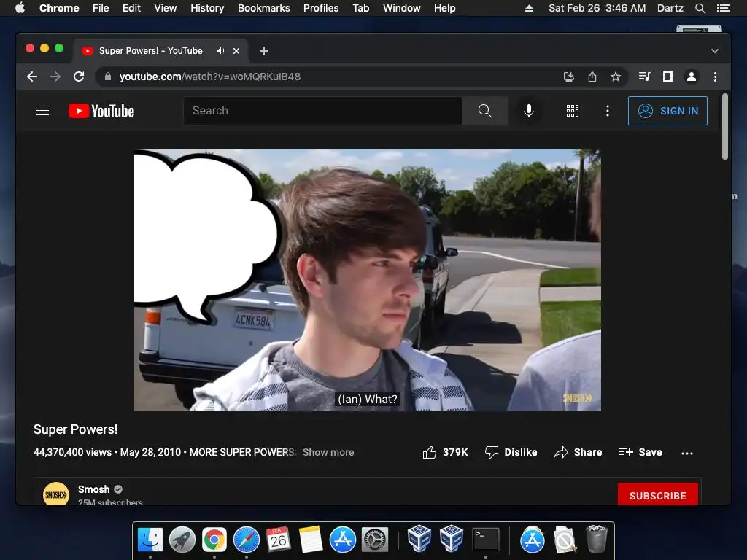Open the Edit menu

131,8
